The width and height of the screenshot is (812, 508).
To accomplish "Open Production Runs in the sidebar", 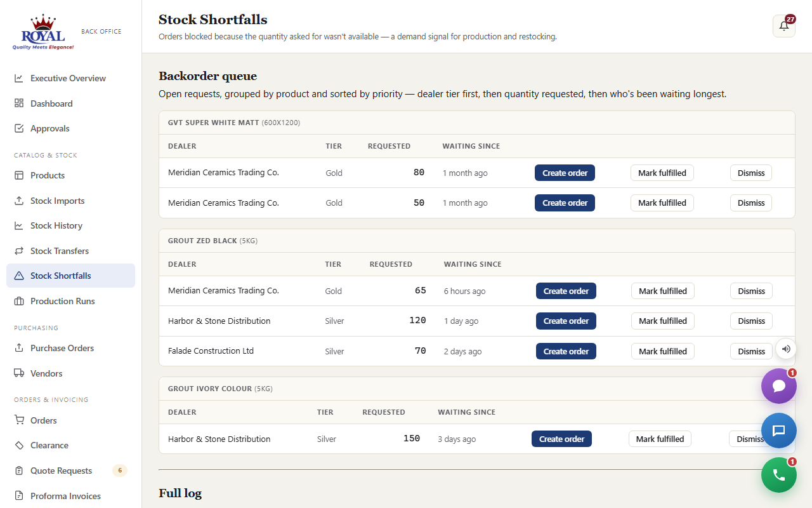I will (70, 301).
